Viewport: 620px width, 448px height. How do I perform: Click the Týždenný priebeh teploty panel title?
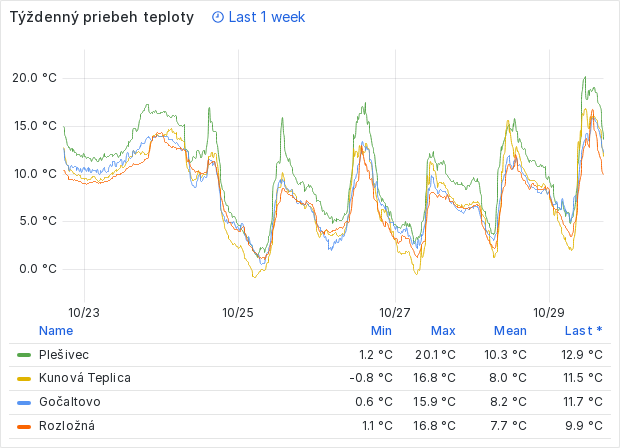(101, 17)
